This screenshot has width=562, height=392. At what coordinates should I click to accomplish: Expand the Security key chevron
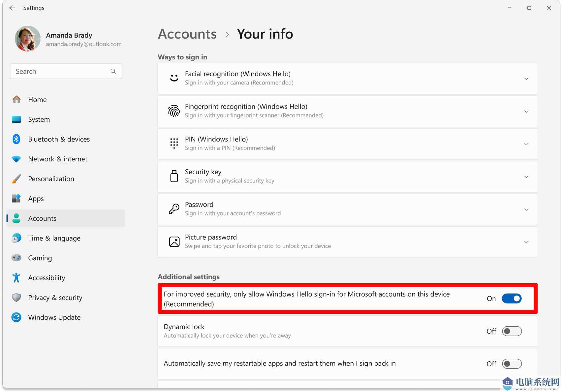pyautogui.click(x=526, y=177)
